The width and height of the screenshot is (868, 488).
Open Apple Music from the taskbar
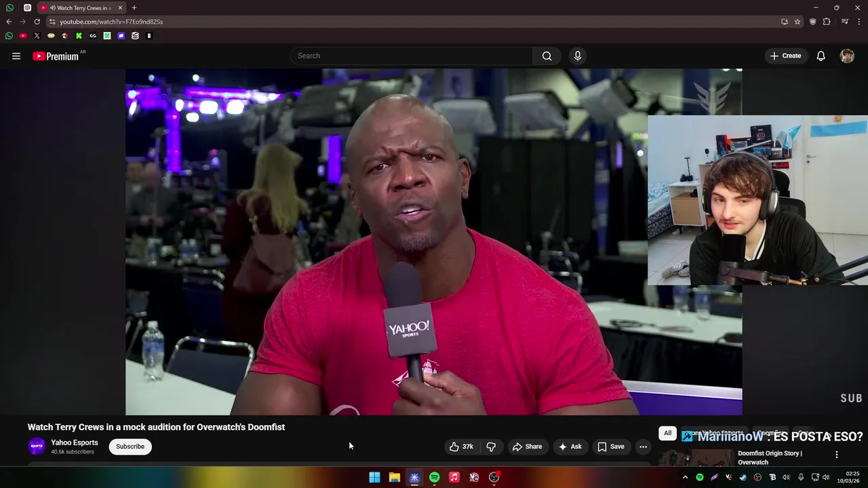(x=454, y=477)
